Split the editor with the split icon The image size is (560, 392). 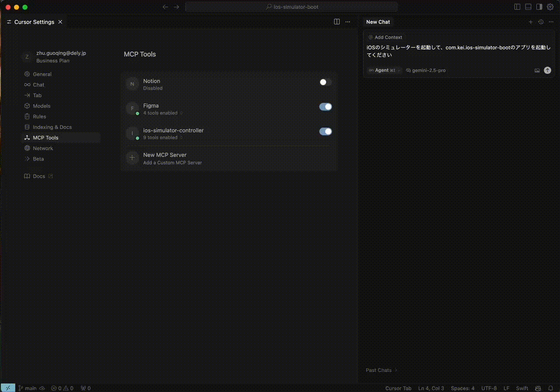pos(337,21)
